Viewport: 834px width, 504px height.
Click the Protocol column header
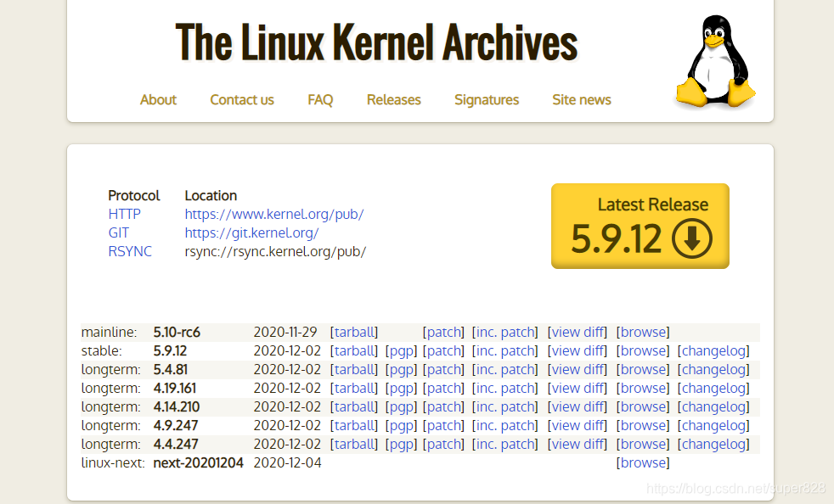click(134, 196)
